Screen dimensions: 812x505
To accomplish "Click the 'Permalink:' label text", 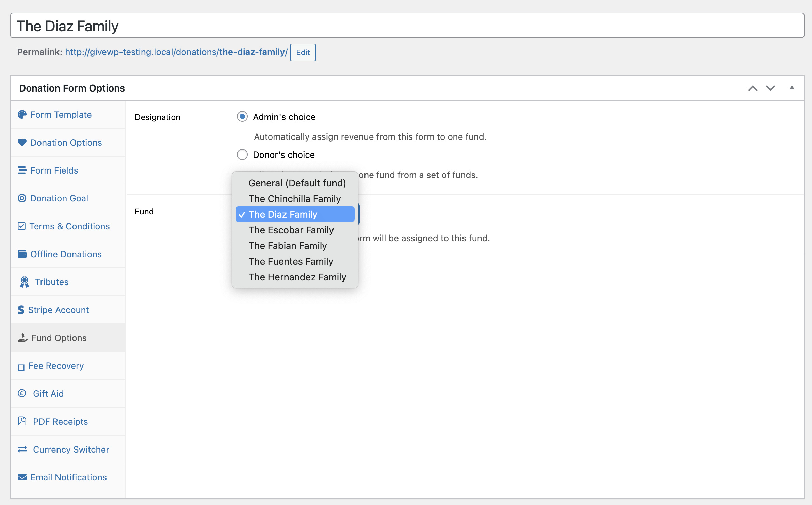I will click(40, 52).
